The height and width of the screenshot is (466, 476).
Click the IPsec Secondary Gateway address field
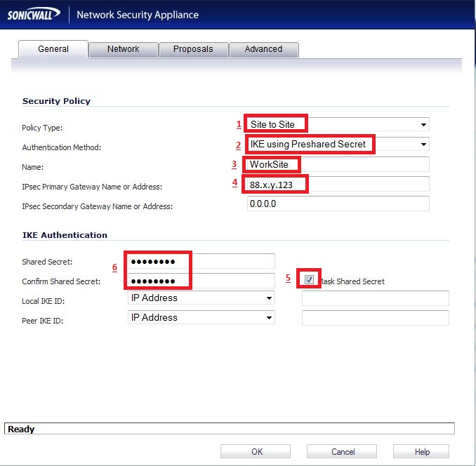[x=337, y=204]
